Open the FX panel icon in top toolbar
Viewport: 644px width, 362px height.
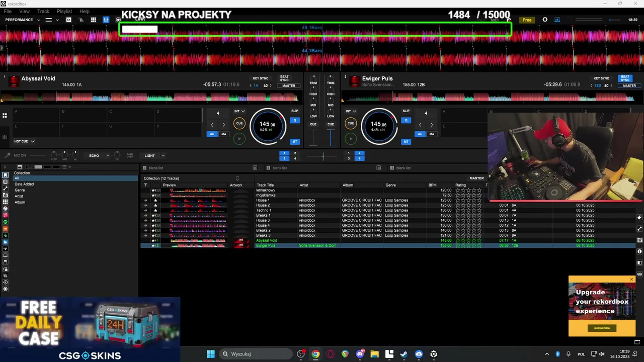pyautogui.click(x=68, y=20)
